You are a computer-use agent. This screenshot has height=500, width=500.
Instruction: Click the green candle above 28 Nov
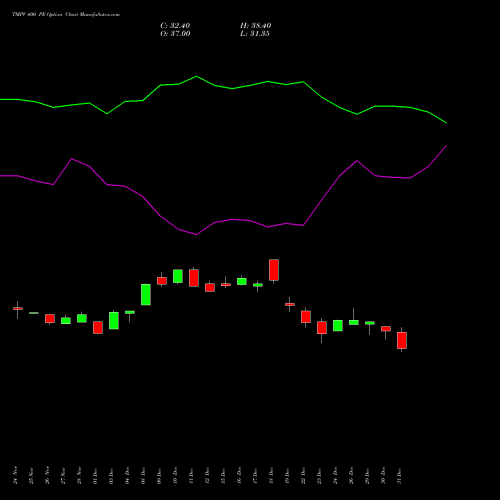pos(82,318)
